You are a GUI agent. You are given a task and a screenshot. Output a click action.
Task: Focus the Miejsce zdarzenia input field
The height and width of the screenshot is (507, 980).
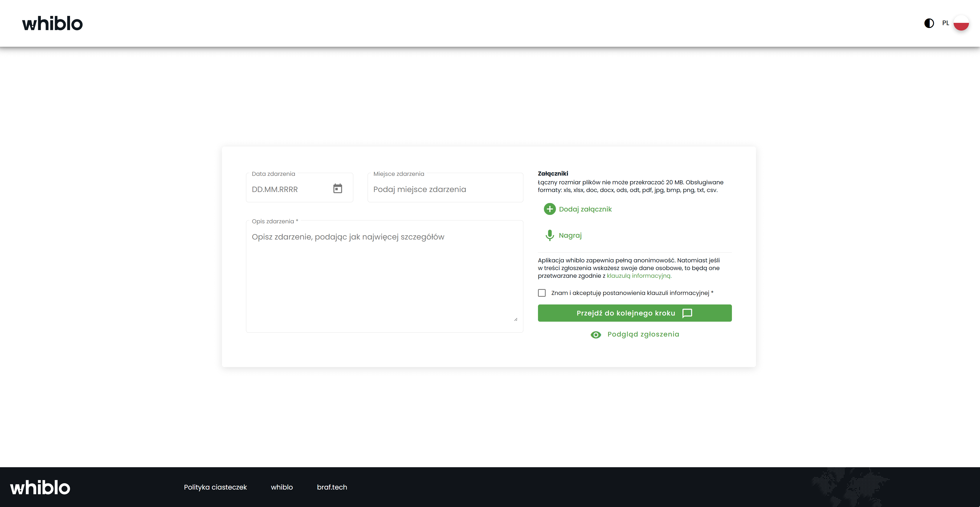point(445,188)
